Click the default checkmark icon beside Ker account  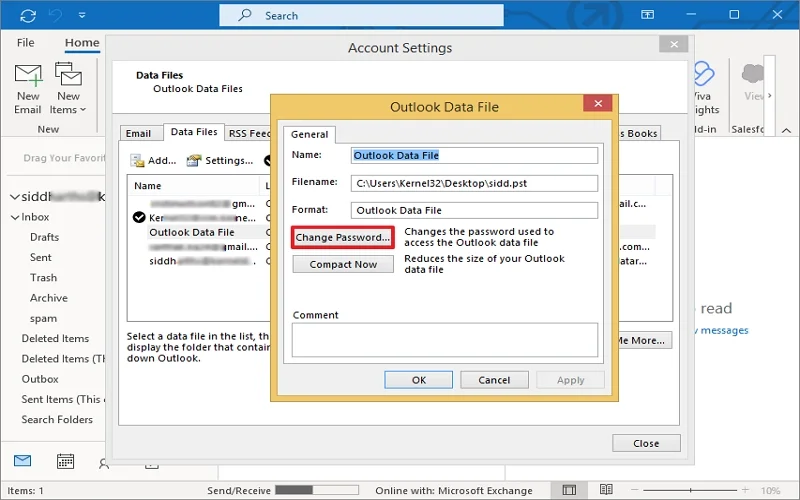point(139,218)
